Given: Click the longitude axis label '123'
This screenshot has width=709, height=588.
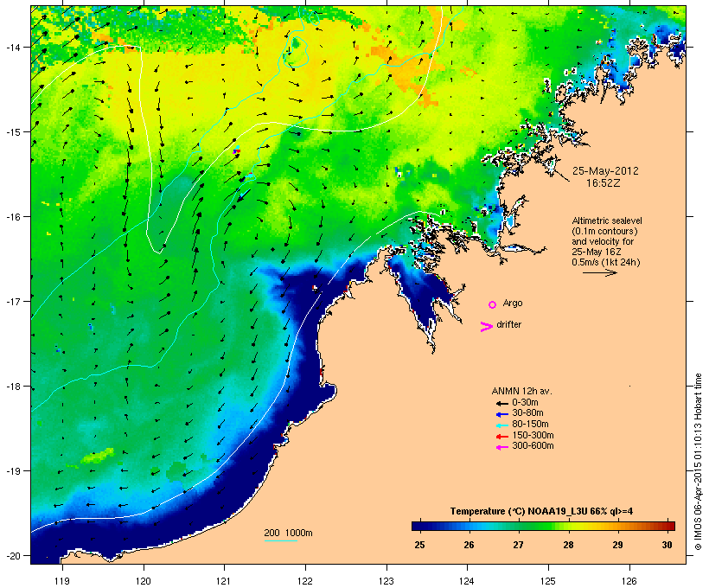Looking at the screenshot, I should tap(386, 581).
